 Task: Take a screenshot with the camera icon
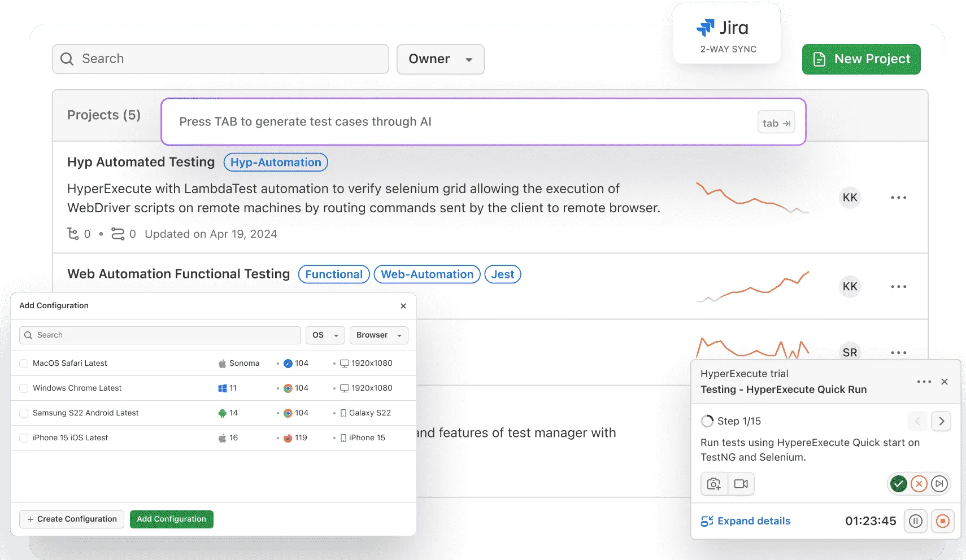[x=714, y=484]
